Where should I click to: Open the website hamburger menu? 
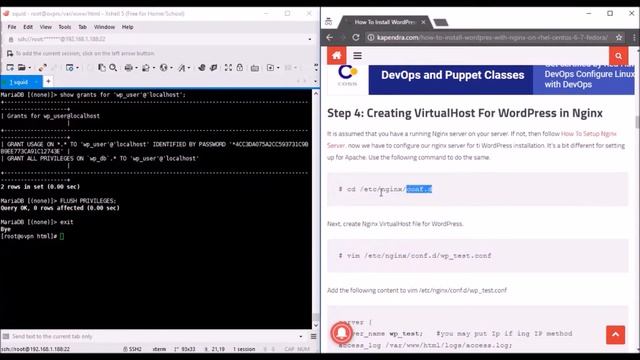point(358,56)
